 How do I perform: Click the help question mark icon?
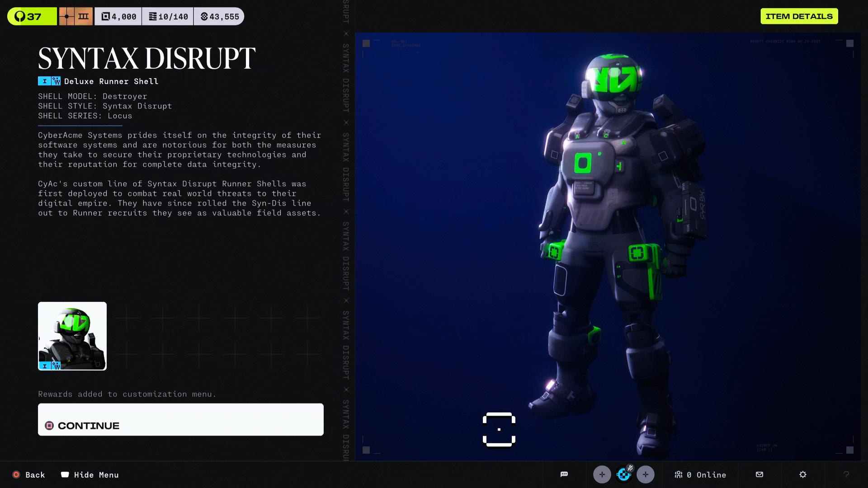coord(846,474)
